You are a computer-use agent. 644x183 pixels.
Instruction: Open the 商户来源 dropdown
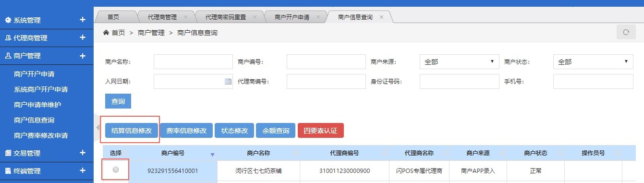(460, 62)
